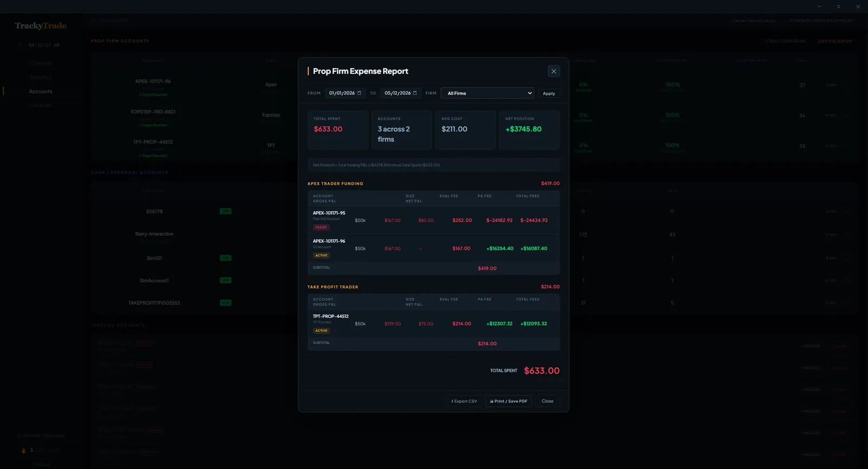
Task: Click the $139.00 eval fee for TPT-PROP-44512
Action: coord(393,324)
